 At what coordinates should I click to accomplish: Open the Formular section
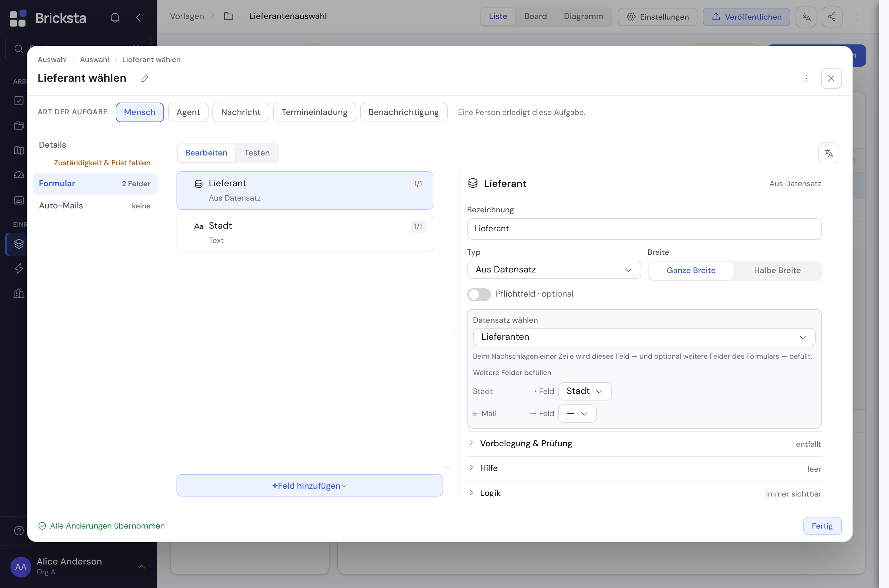[95, 184]
